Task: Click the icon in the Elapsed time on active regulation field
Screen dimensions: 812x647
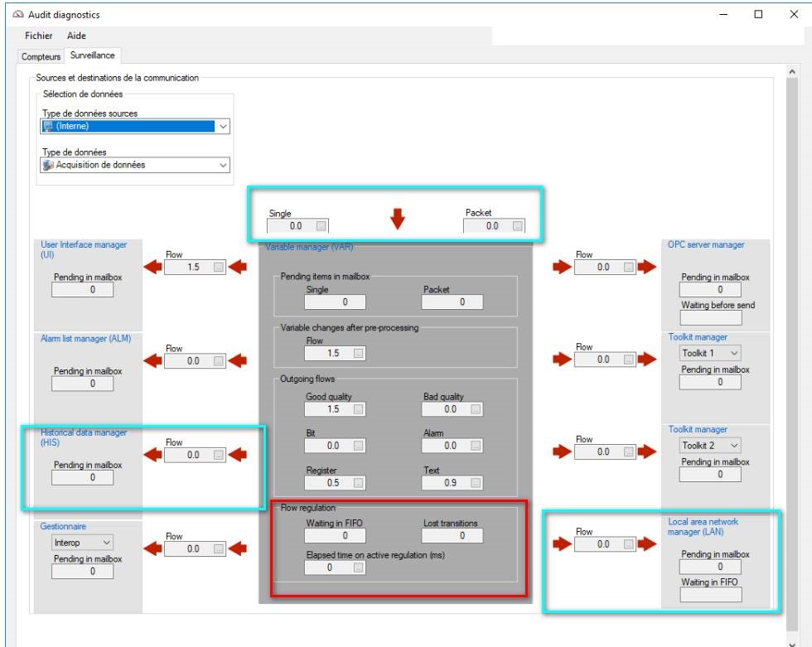Action: click(358, 567)
